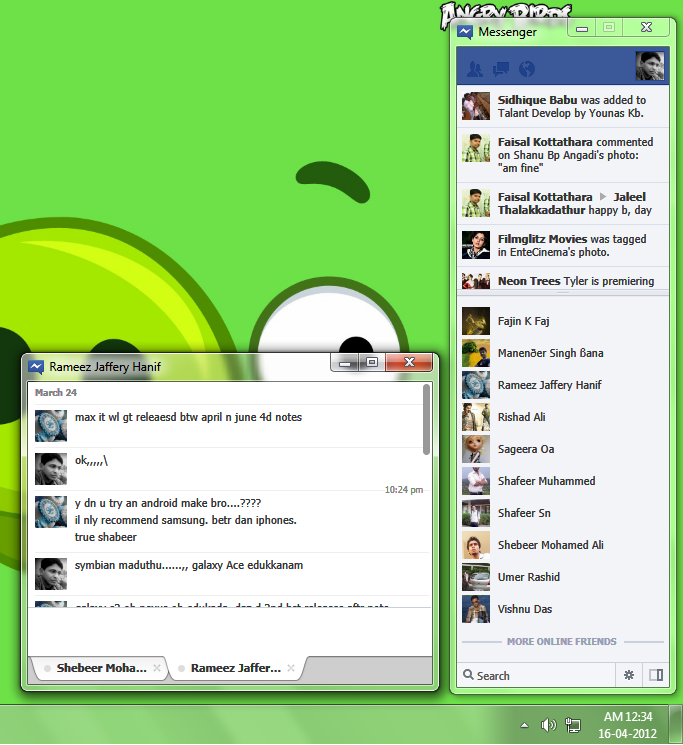The width and height of the screenshot is (683, 745).
Task: Click message 'il nly recommend samsung. betr dan iphones.'
Action: click(x=185, y=520)
